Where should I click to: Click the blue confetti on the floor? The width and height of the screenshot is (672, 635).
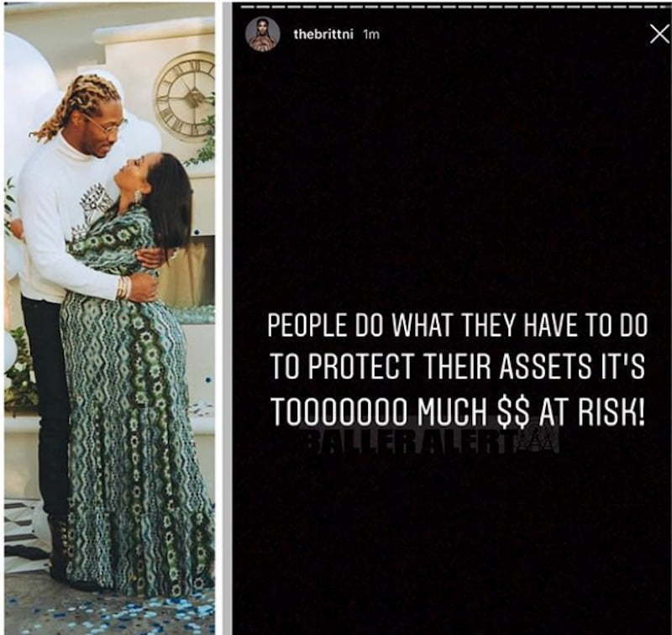129,612
